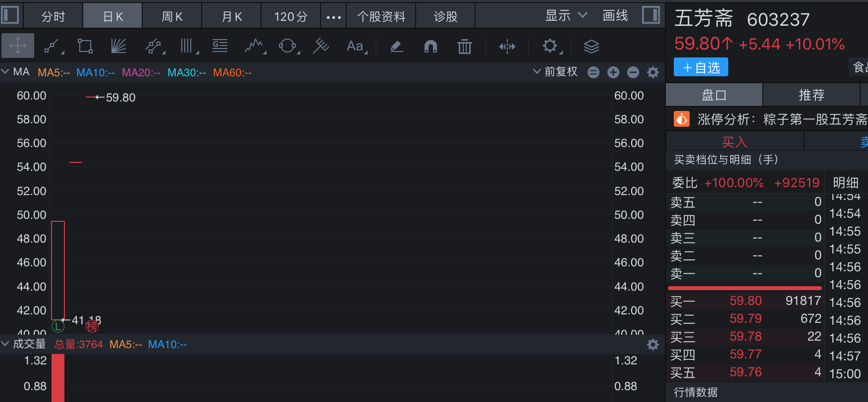Click the 画线 button

point(615,16)
